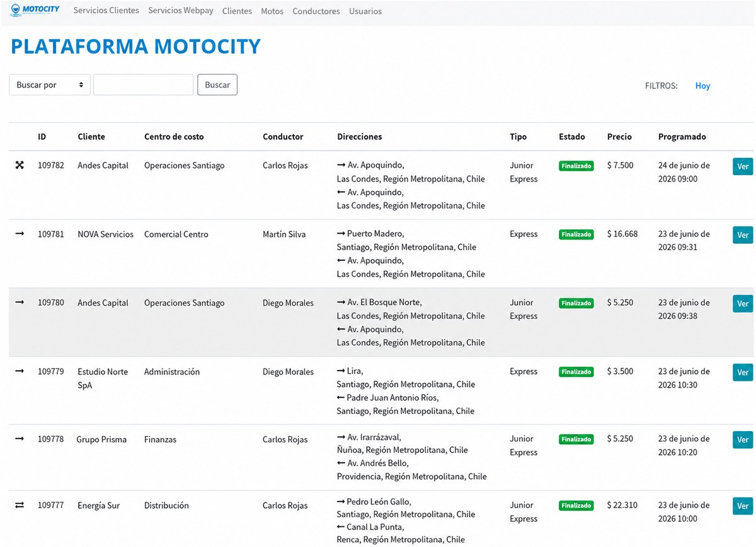This screenshot has height=547, width=756.
Task: Click Finalizado badge on row 109777
Action: pos(576,505)
